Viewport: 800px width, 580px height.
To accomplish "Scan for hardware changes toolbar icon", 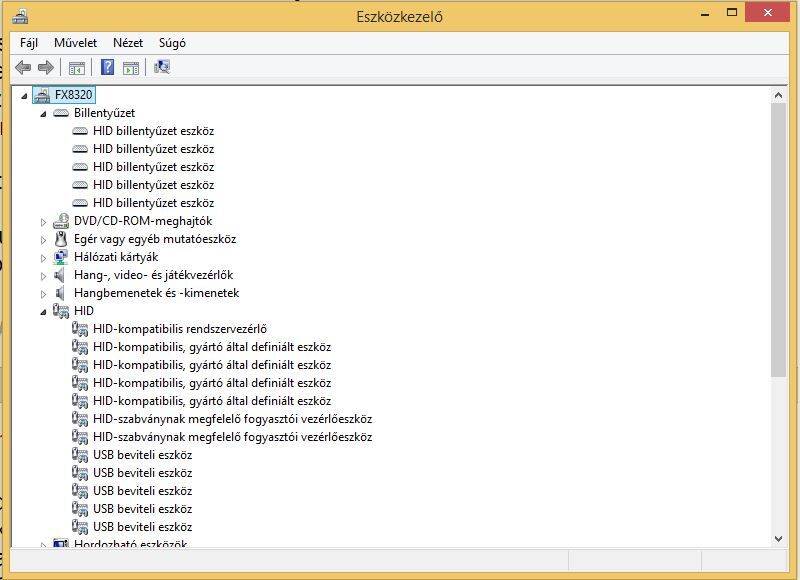I will [x=162, y=67].
